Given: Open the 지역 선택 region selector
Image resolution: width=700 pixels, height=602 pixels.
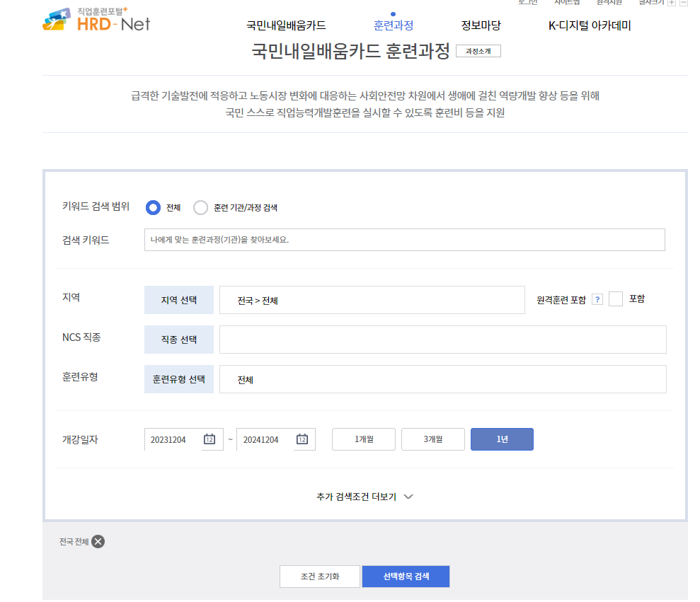Looking at the screenshot, I should coord(178,299).
